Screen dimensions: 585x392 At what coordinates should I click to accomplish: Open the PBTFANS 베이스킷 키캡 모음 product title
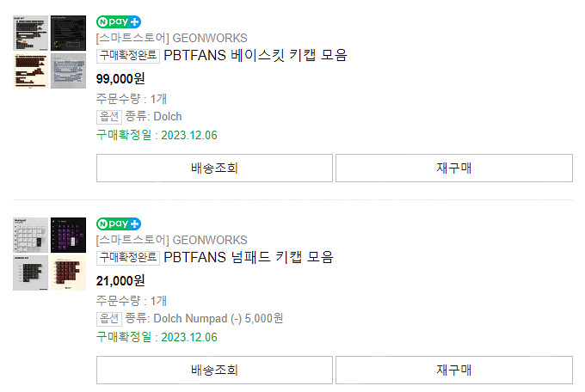click(255, 56)
